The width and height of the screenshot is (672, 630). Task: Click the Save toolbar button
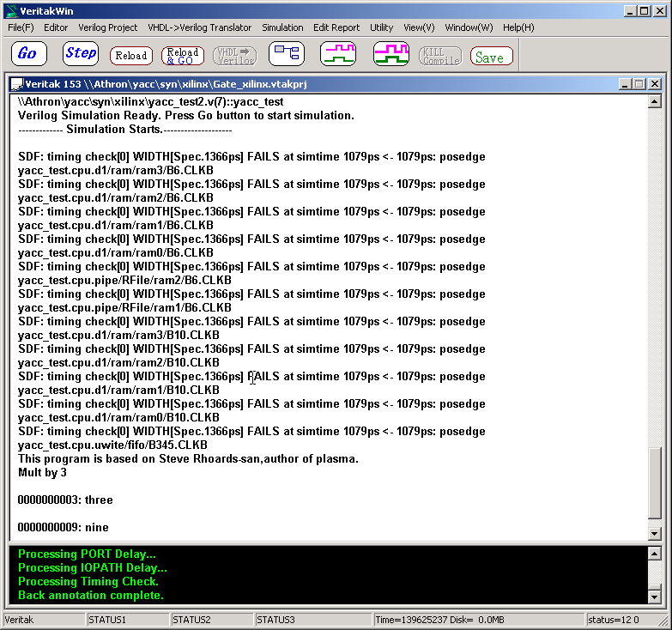pos(491,57)
